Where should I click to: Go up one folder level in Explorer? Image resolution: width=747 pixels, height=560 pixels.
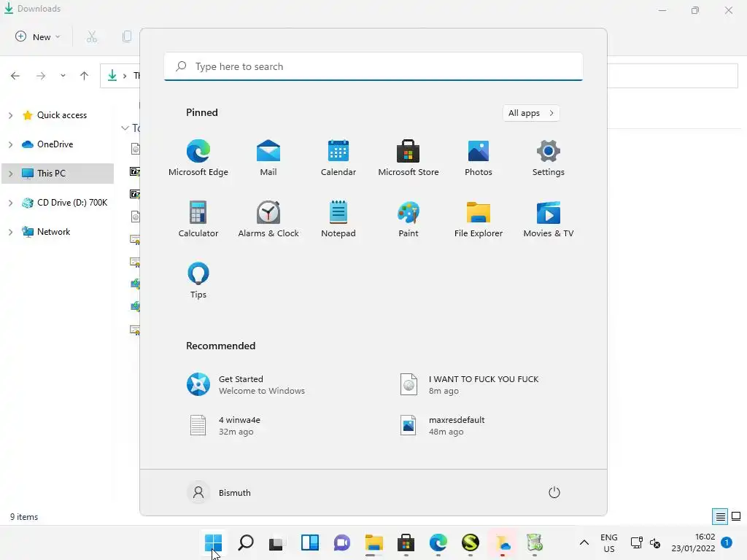coord(85,76)
